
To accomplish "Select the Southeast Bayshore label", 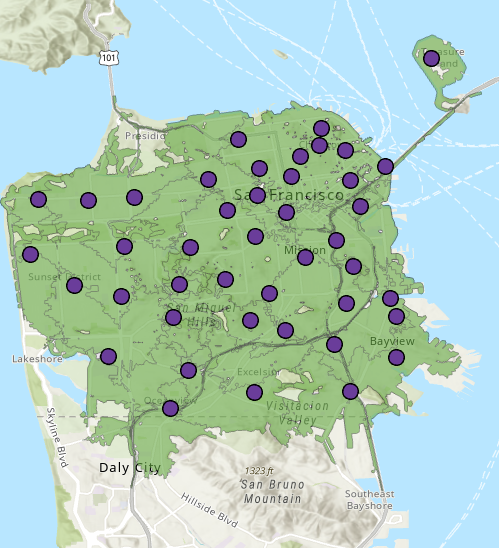I will (369, 500).
